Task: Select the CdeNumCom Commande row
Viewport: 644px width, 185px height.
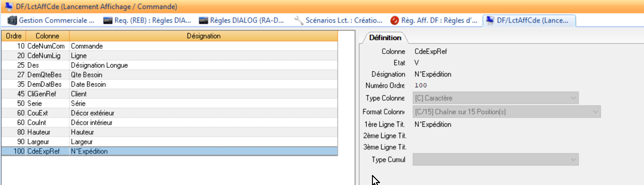Action: tap(169, 46)
